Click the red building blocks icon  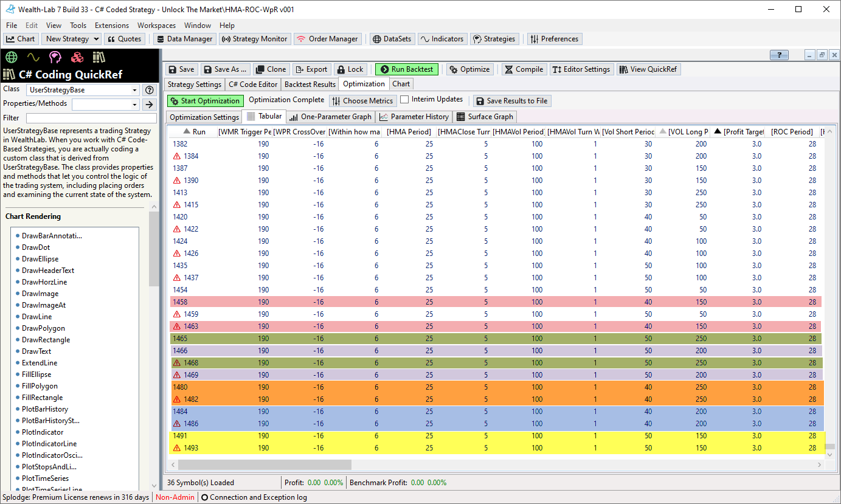pos(77,57)
